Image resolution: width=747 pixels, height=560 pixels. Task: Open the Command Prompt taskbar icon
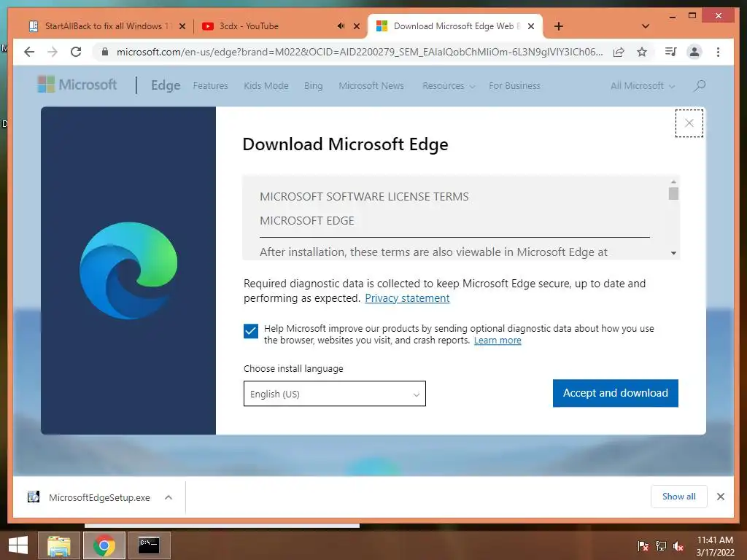pos(149,545)
